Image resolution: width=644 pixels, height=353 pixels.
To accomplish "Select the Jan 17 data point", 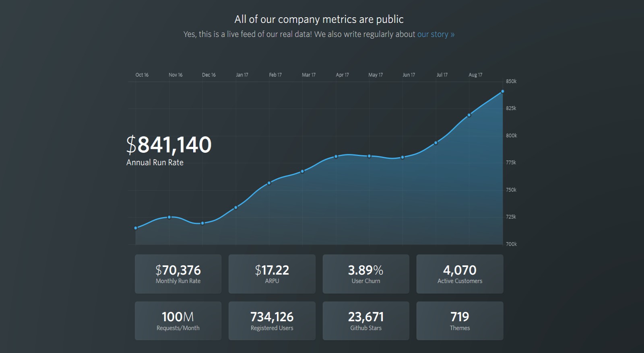I will 236,207.
